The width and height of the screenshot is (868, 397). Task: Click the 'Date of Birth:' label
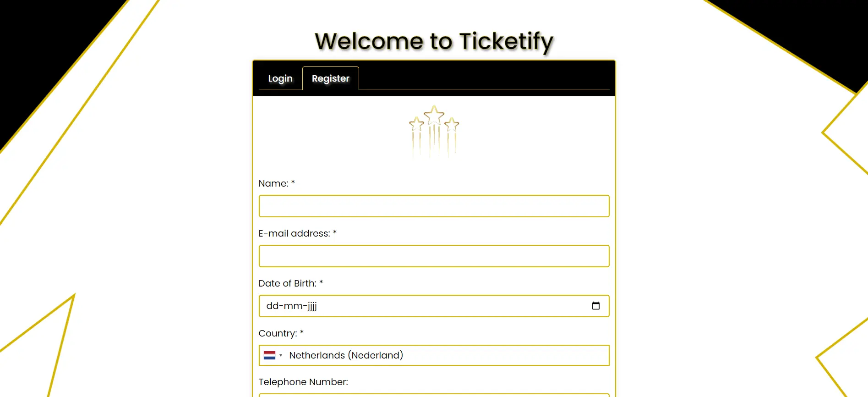(x=287, y=283)
